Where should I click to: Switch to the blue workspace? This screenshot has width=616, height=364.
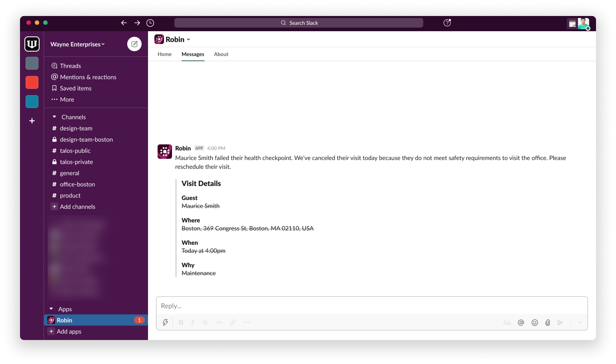tap(32, 102)
